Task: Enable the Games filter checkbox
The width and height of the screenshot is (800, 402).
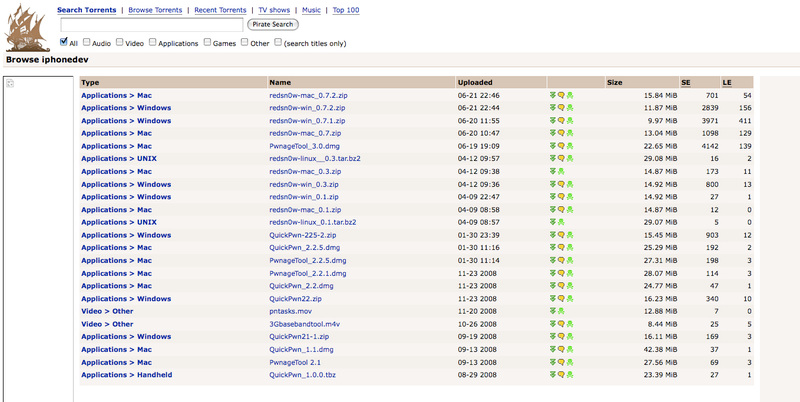Action: click(207, 42)
